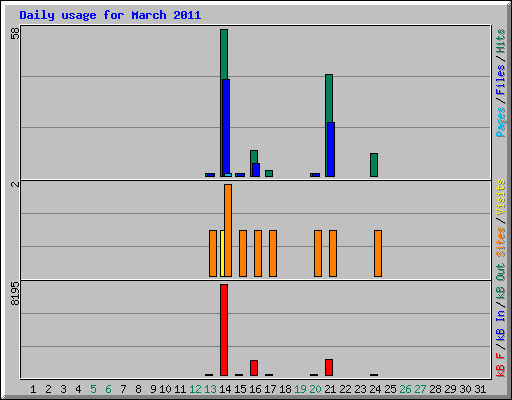Click the blue Files bar for day 14
Viewport: 512px width, 400px height.
[x=226, y=127]
